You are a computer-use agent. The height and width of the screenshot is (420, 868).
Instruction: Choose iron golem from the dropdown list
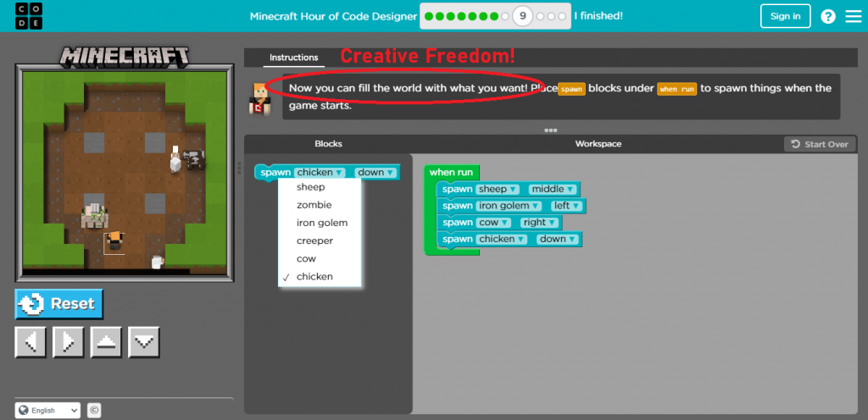pyautogui.click(x=321, y=223)
